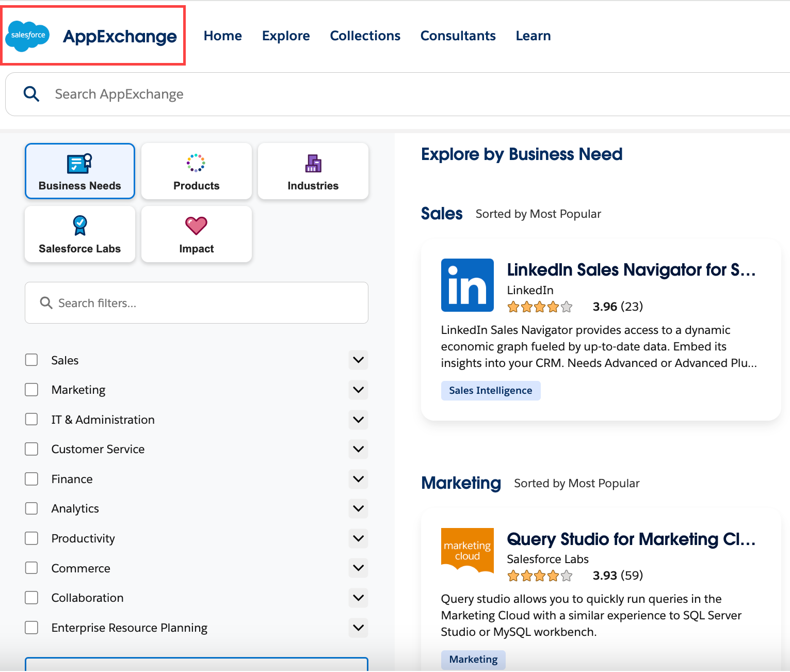790x672 pixels.
Task: Click the Explore by Business Need heading
Action: pos(522,154)
